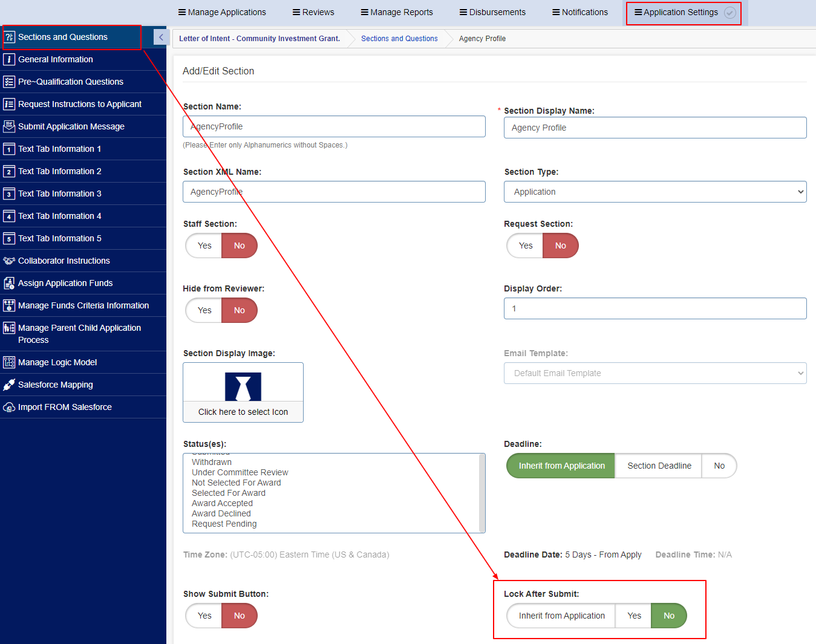Click the Display Order input field
This screenshot has width=816, height=644.
tap(655, 308)
